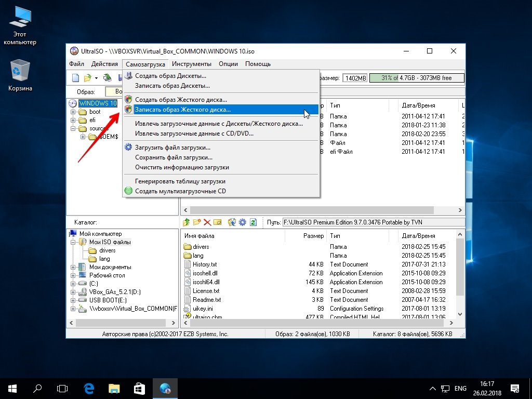Click the rename folder icon in catalog toolbar
532x399 pixels.
tap(218, 222)
